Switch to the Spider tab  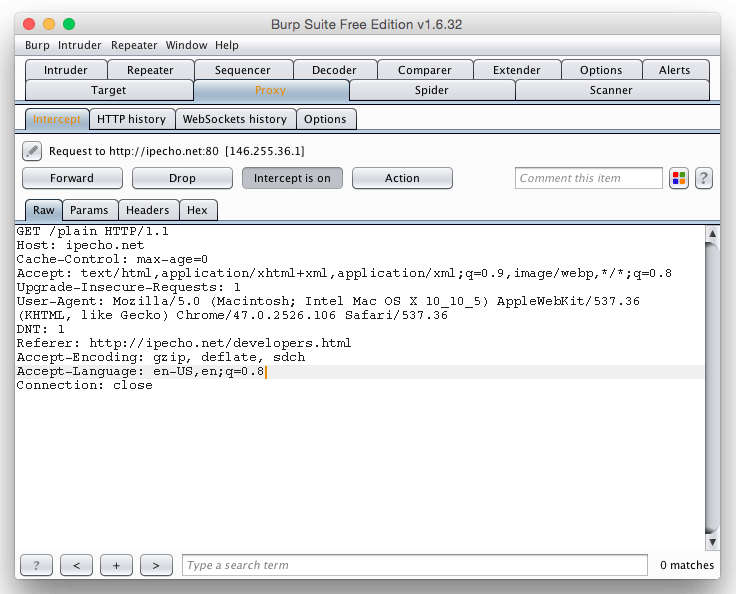click(431, 90)
